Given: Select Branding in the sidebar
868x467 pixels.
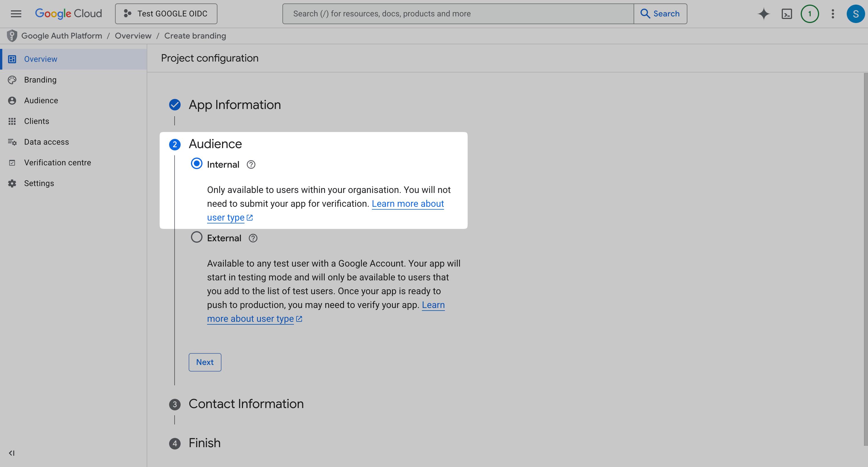Looking at the screenshot, I should click(40, 80).
